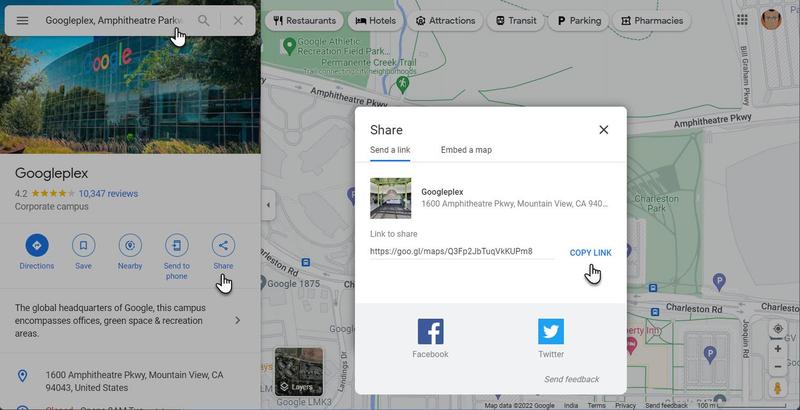The width and height of the screenshot is (800, 410).
Task: Share via the Facebook icon
Action: click(x=431, y=331)
